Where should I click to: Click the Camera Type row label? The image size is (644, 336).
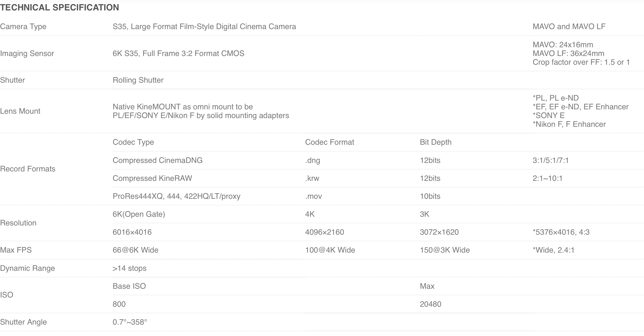coord(23,26)
